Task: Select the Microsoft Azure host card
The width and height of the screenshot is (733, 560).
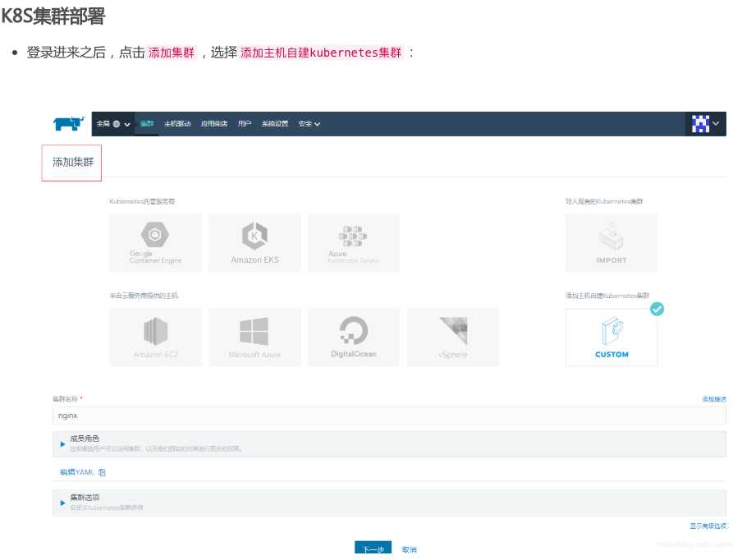Action: pos(254,337)
